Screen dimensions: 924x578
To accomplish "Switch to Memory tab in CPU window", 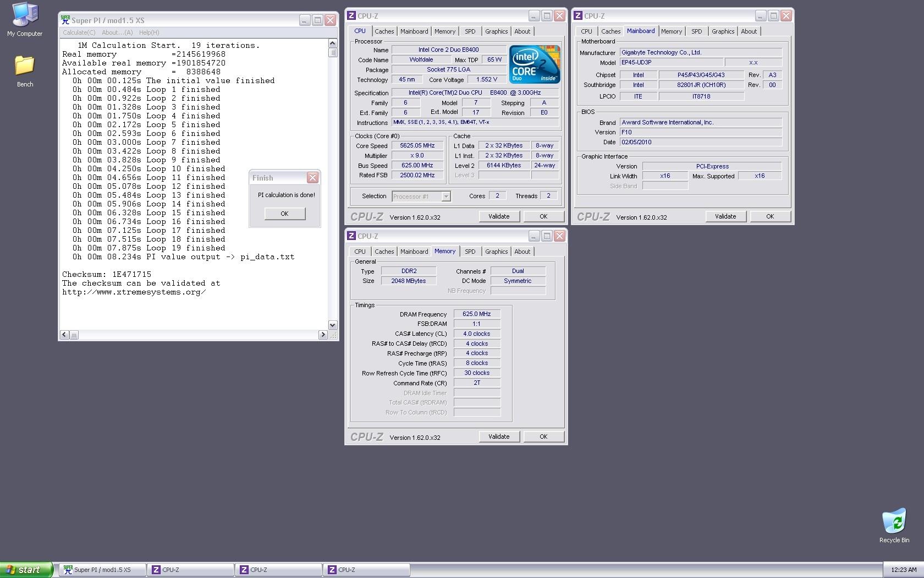I will click(x=445, y=31).
